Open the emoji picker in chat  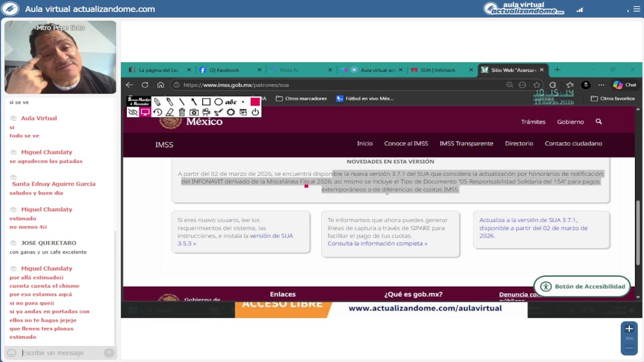click(x=12, y=353)
